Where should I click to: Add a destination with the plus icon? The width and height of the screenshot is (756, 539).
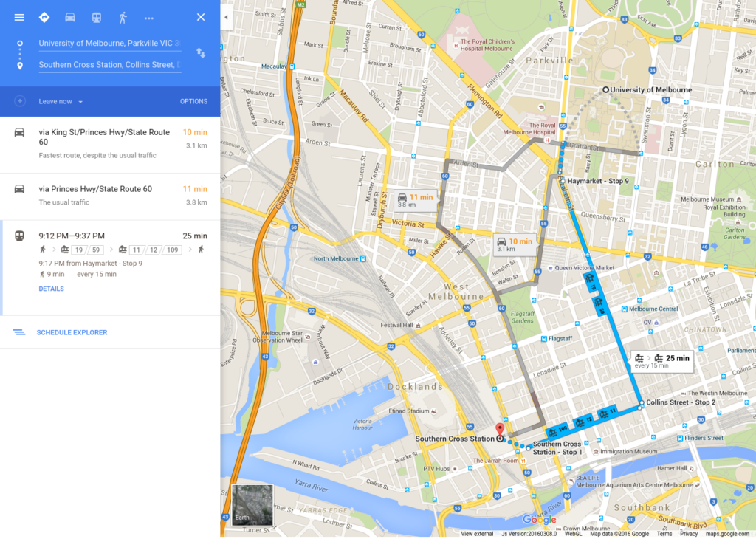point(20,101)
